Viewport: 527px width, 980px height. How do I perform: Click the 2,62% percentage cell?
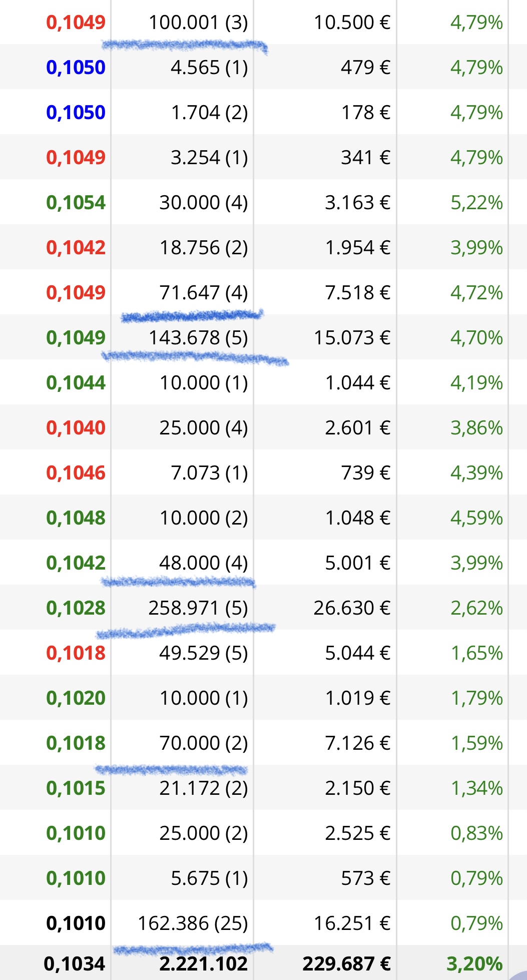click(476, 608)
